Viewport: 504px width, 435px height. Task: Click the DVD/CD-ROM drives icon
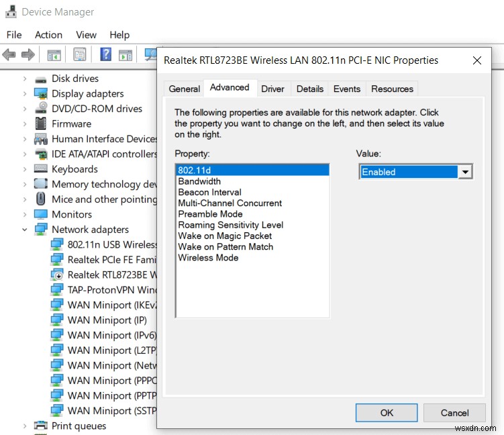41,108
